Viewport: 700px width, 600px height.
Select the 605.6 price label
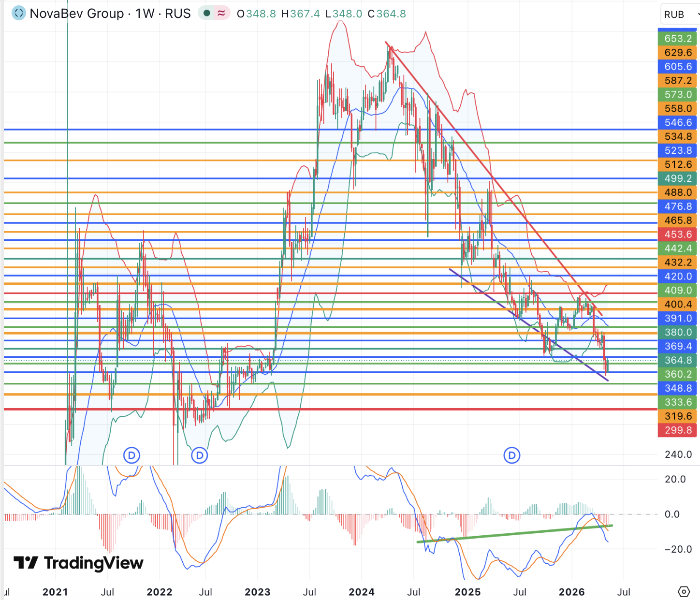[677, 66]
